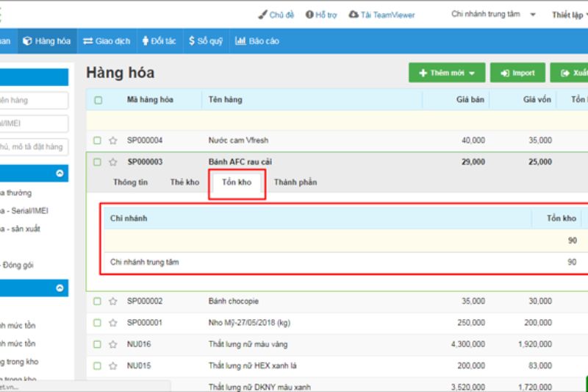Open the Thiết lập settings dropdown

coord(569,15)
